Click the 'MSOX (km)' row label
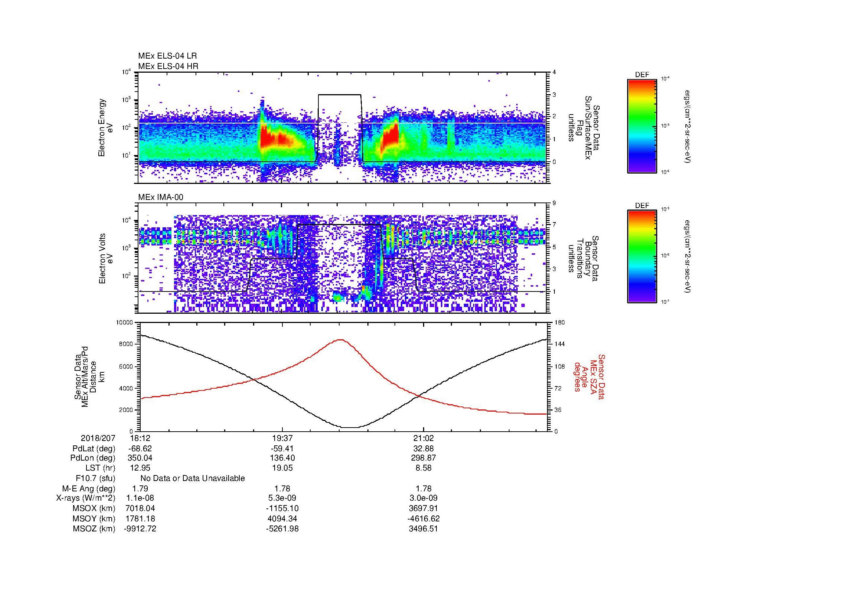 (94, 508)
